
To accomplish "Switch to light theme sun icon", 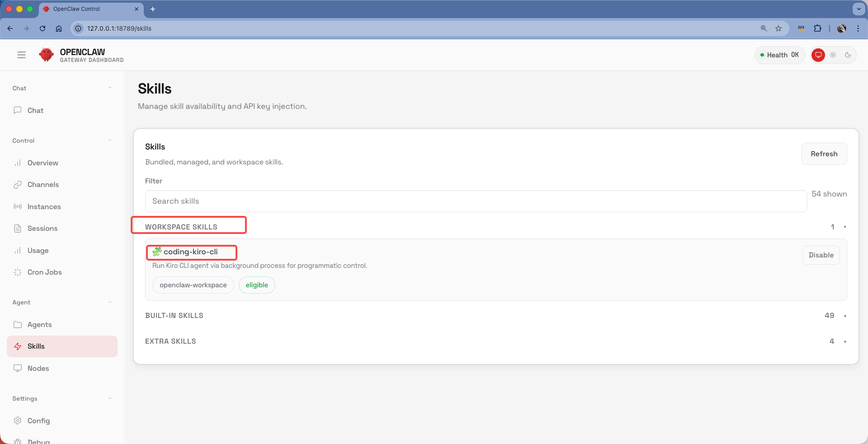I will click(x=833, y=55).
